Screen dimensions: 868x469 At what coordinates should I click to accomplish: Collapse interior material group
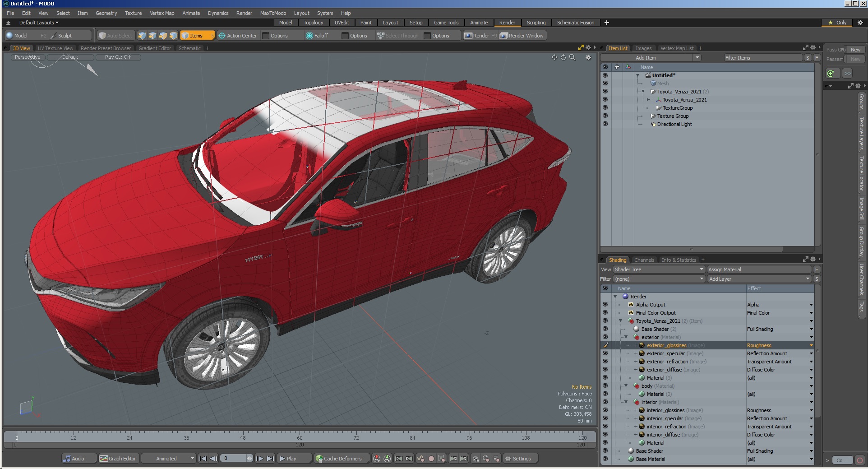click(x=626, y=402)
